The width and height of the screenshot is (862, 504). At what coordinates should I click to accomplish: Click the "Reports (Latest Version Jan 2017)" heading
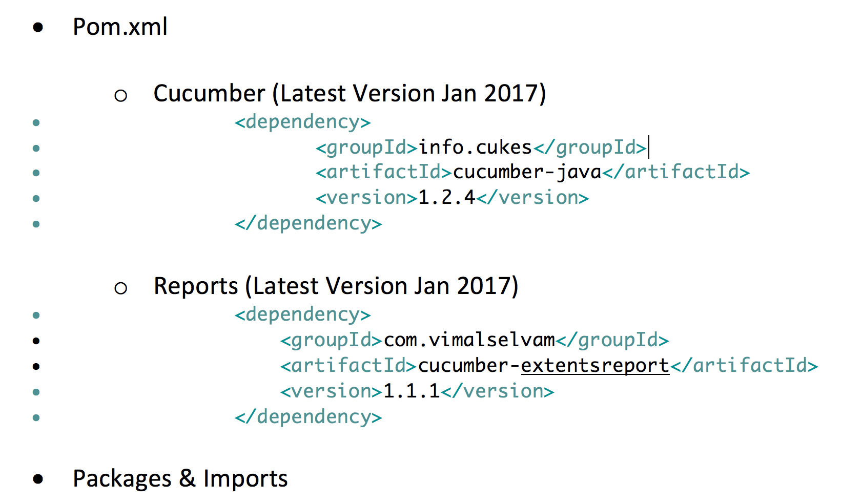coord(336,286)
